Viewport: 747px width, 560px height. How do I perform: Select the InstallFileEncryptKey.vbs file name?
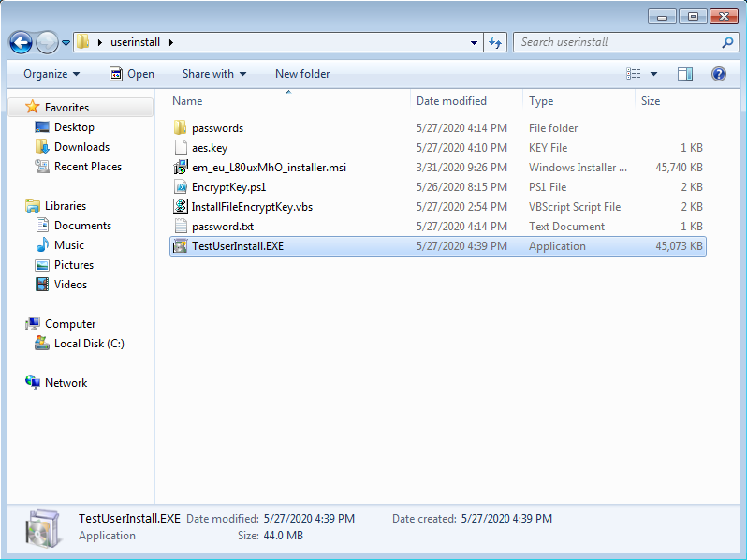tap(252, 207)
